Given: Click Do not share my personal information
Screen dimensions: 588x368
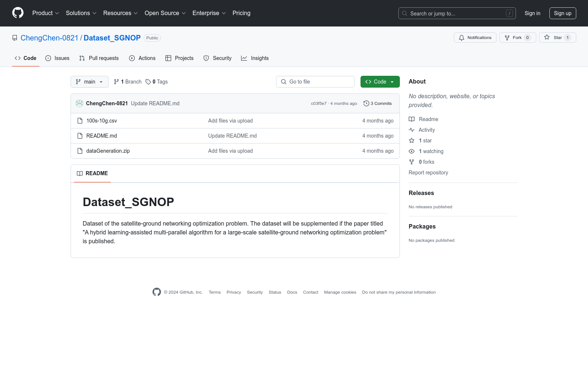Looking at the screenshot, I should coord(399,292).
